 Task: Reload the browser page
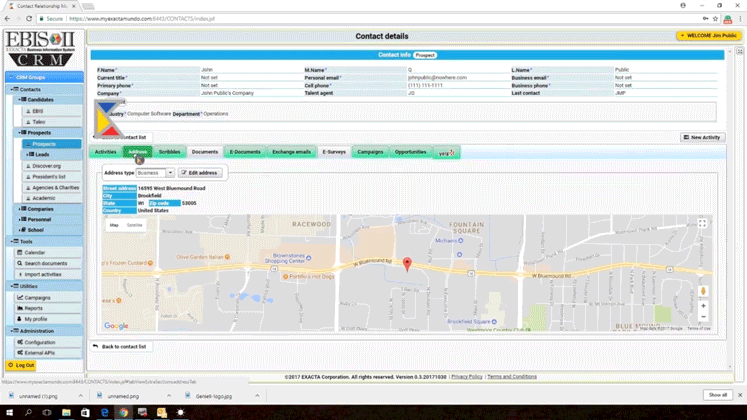click(x=29, y=19)
